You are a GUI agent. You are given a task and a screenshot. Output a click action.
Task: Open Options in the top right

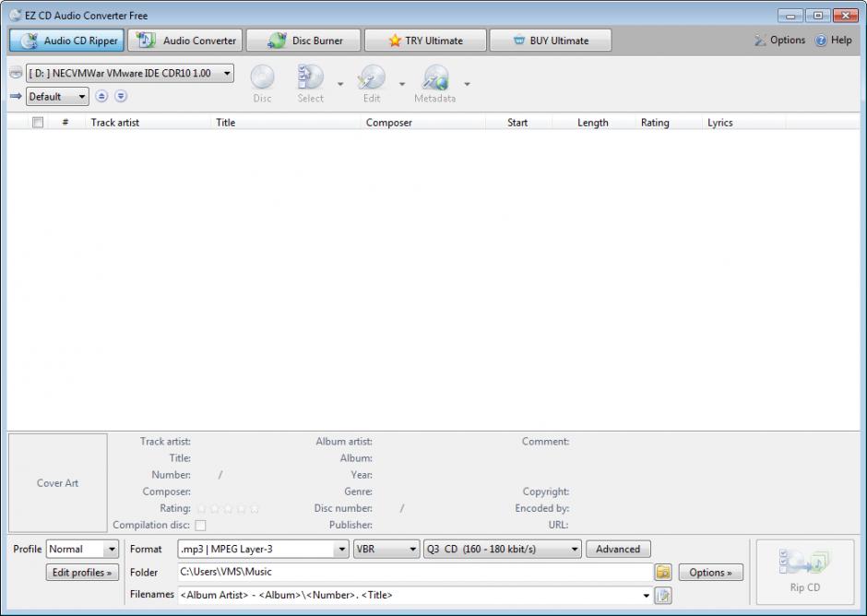(x=780, y=41)
